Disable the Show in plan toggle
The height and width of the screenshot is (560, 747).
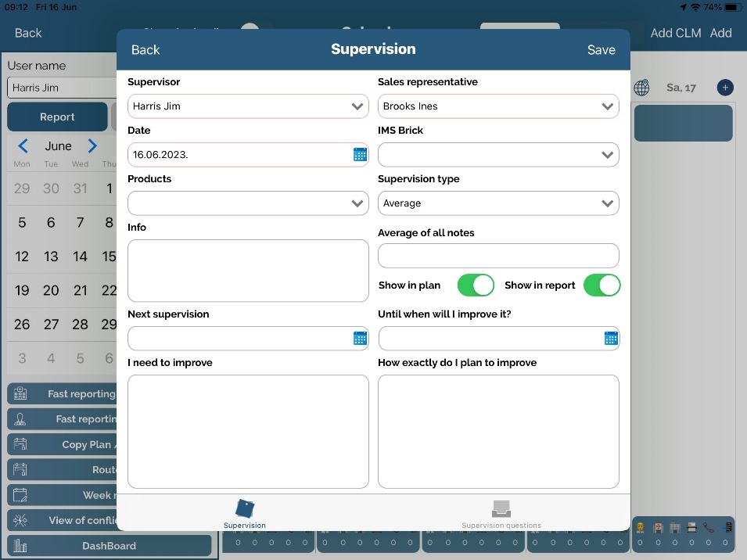476,285
